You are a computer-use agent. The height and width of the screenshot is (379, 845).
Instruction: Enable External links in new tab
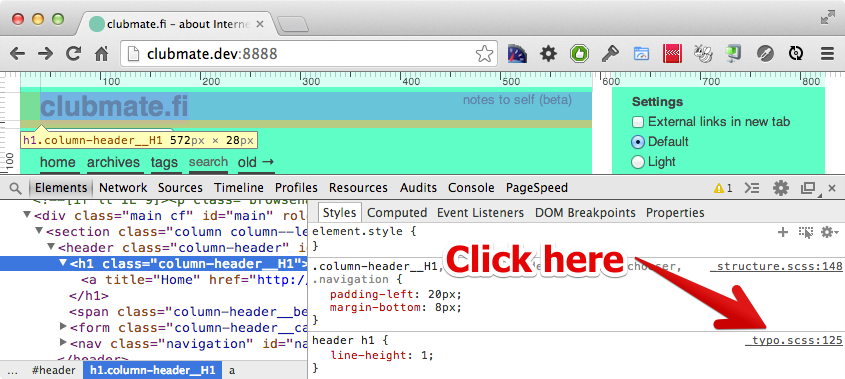638,122
